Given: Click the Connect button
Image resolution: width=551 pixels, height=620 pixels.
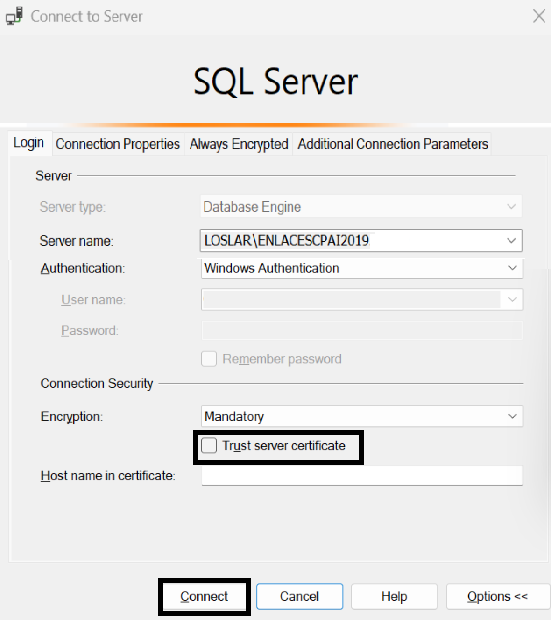Looking at the screenshot, I should click(x=204, y=596).
